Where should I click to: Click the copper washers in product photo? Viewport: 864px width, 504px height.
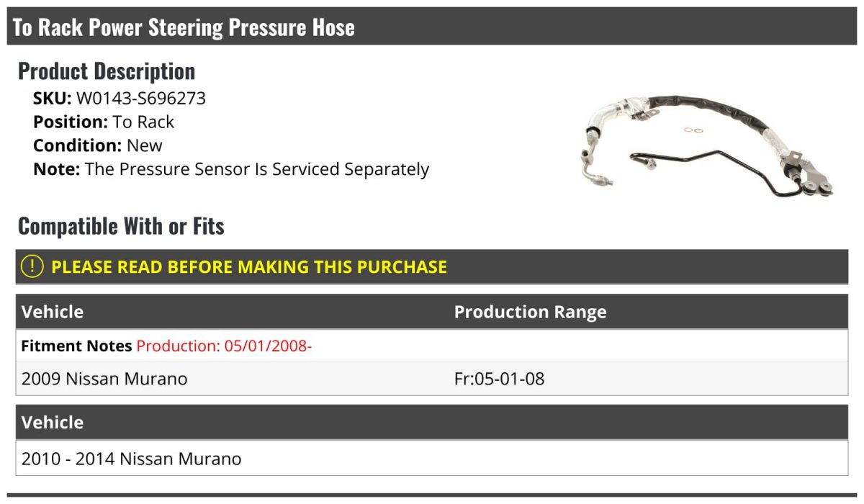693,130
